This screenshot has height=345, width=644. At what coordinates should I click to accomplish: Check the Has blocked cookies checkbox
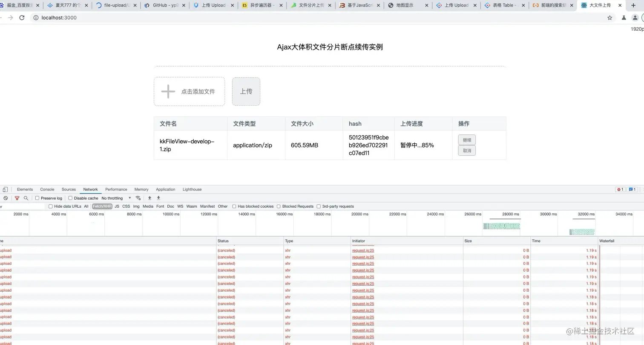point(234,206)
